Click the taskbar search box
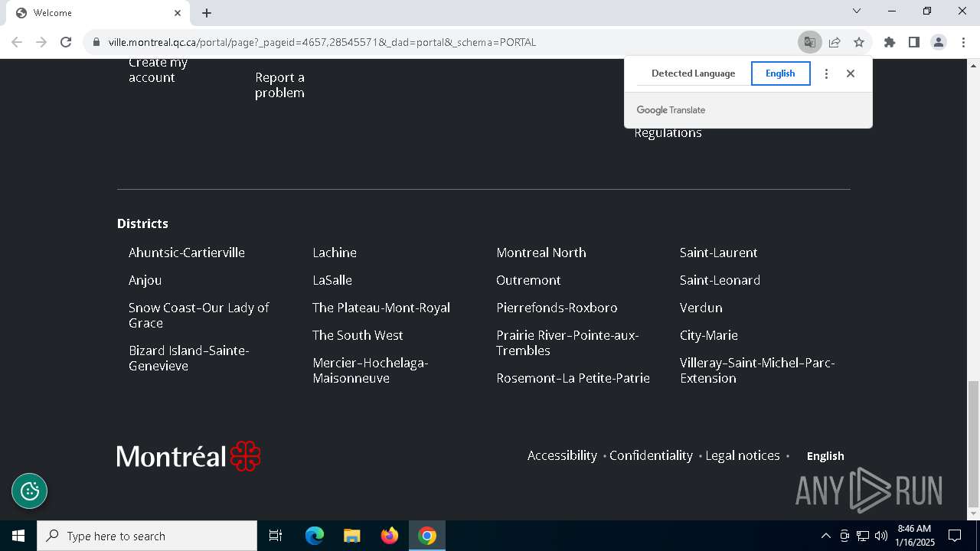The height and width of the screenshot is (551, 980). [147, 536]
